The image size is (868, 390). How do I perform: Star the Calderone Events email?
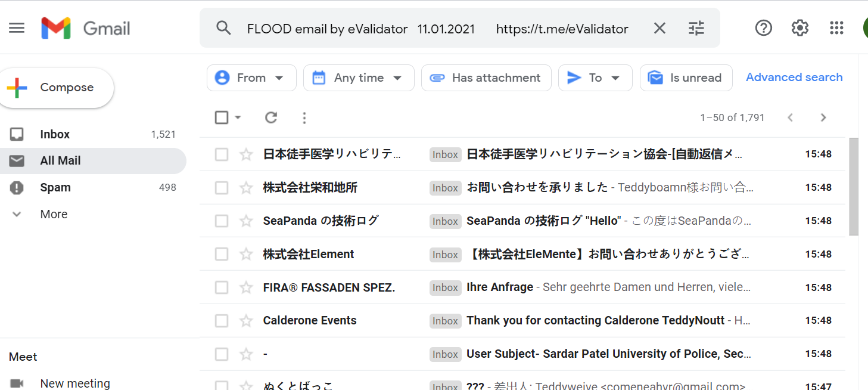(x=246, y=321)
